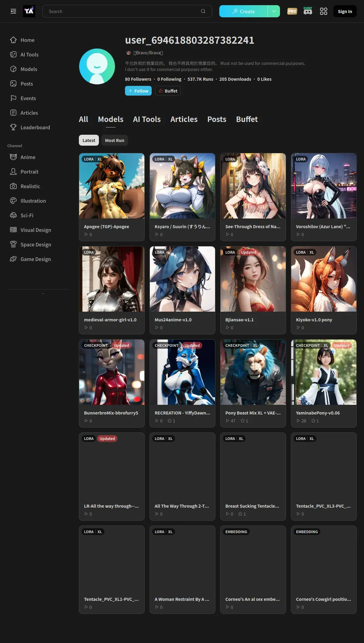Open LR-All the way through model card

click(x=112, y=476)
